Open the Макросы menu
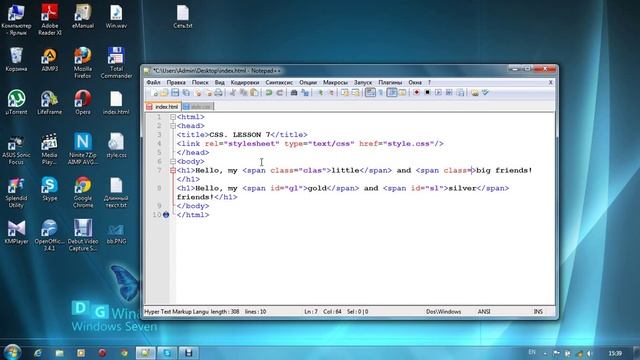640x360 pixels. (x=336, y=82)
